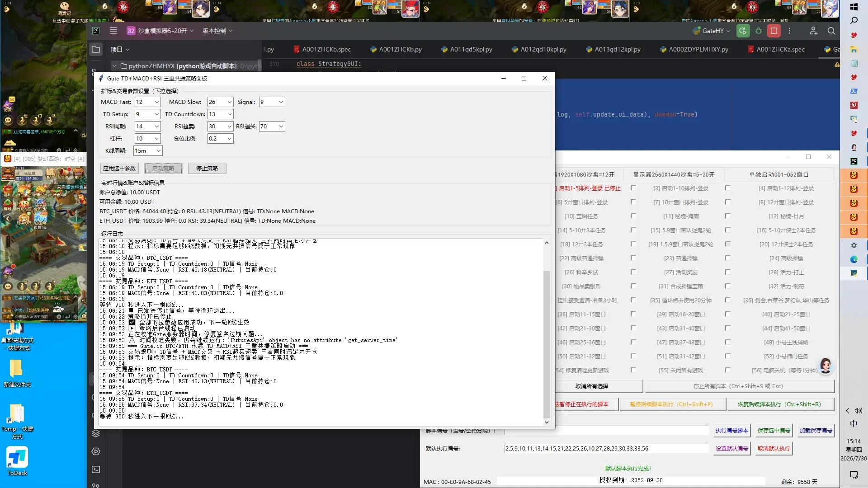Check the box next to 启动1-10排列-登录
The width and height of the screenshot is (868, 488).
[x=633, y=188]
